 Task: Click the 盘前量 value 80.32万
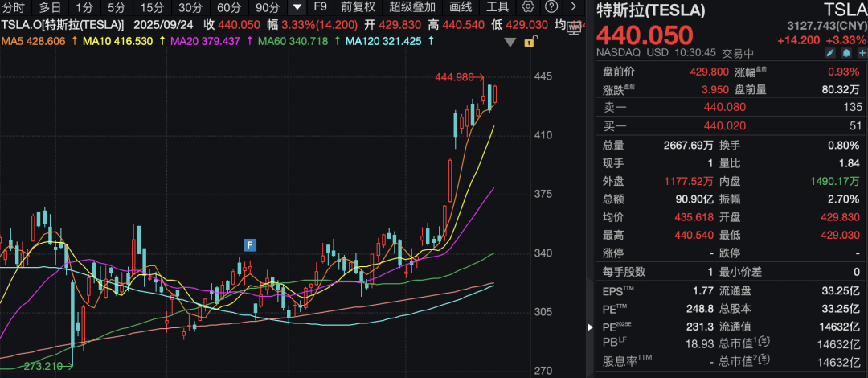[x=841, y=90]
